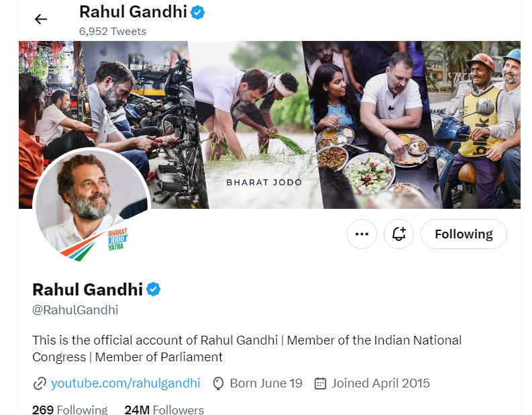Turn on tweet notifications bell

coord(398,234)
